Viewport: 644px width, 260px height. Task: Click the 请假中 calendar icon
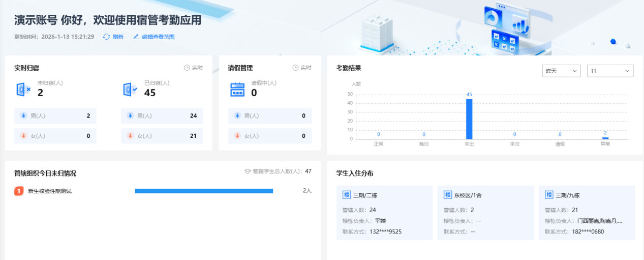[x=237, y=90]
